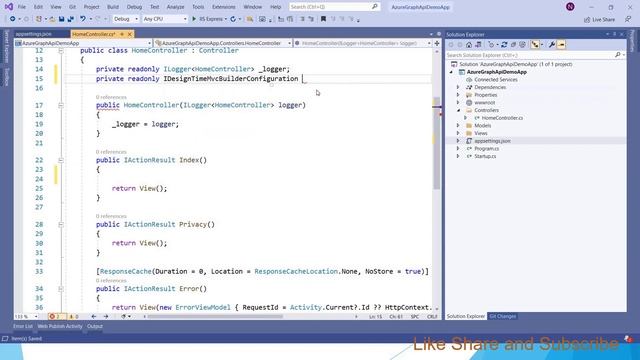
Task: Open the Error List panel tab
Action: 22,326
